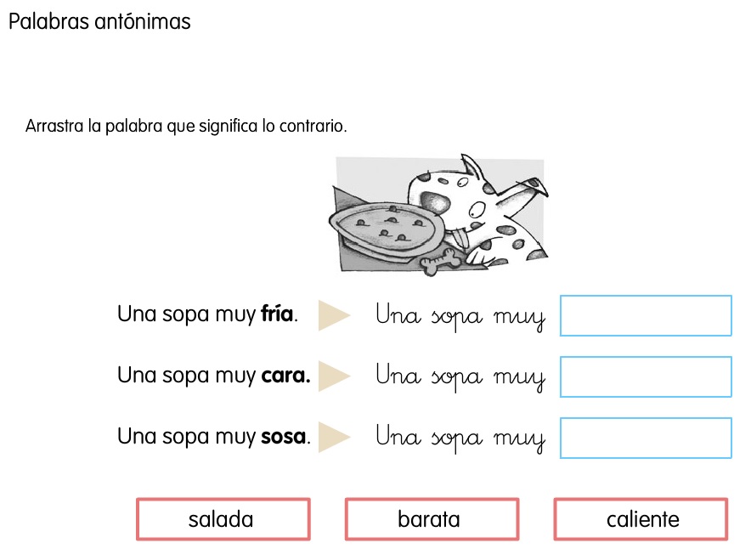
Task: Click the instruction 'Arrastra la palabra' text
Action: click(186, 126)
